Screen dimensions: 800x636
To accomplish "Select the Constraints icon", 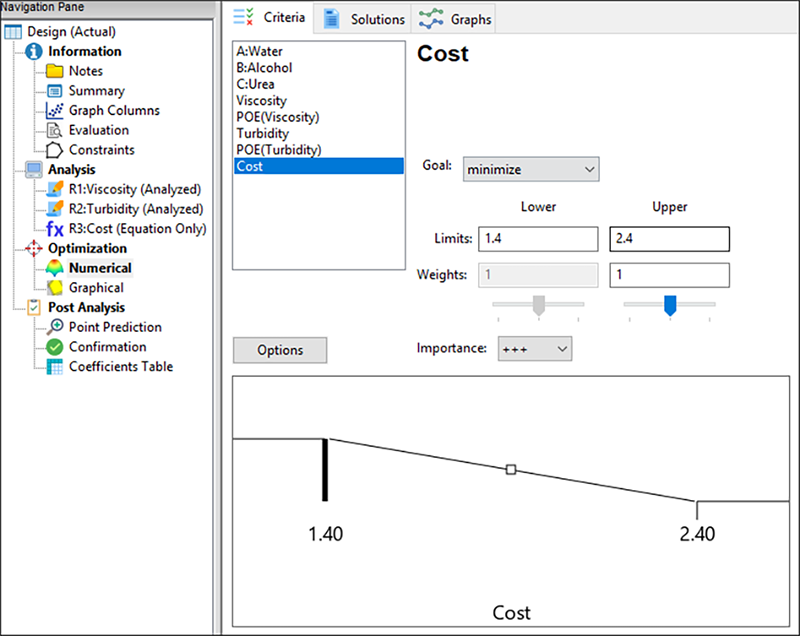I will coord(54,150).
